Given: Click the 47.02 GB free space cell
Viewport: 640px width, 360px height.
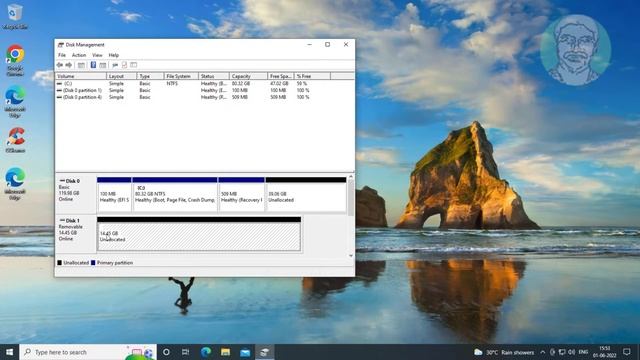Looking at the screenshot, I should coord(279,83).
